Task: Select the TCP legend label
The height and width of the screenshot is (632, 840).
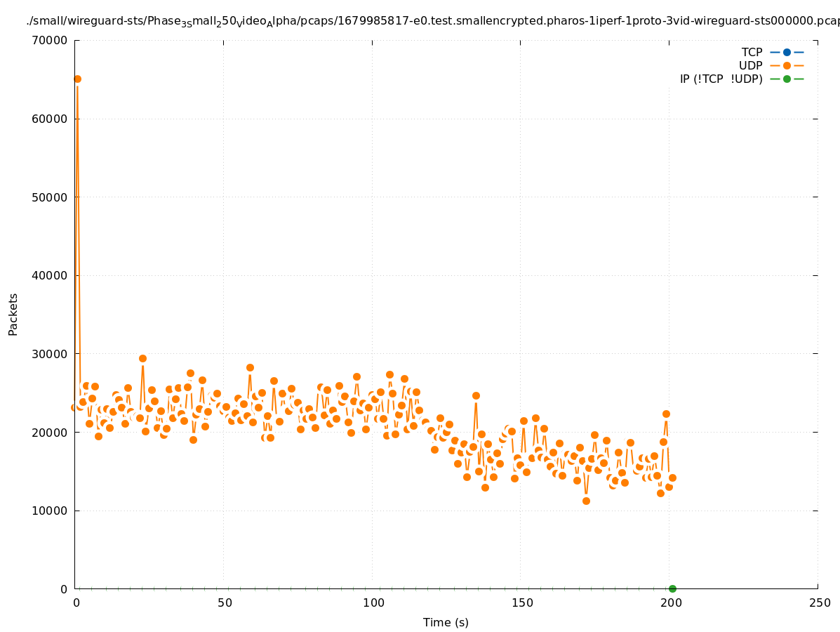Action: (752, 52)
